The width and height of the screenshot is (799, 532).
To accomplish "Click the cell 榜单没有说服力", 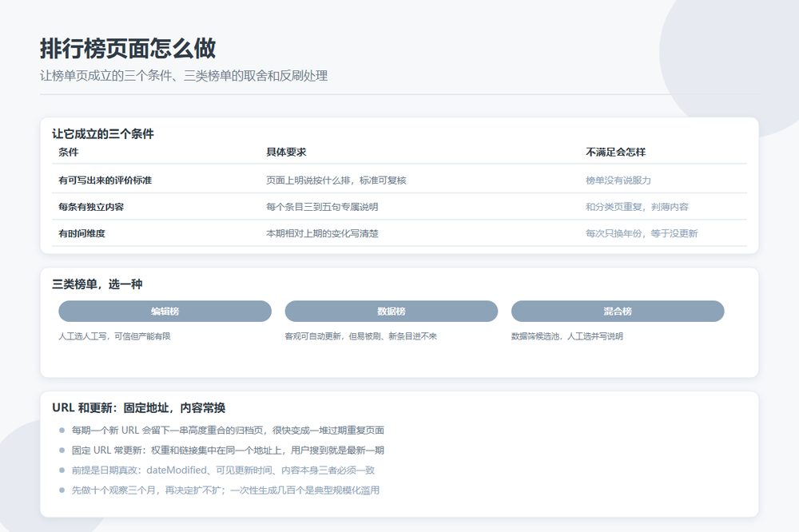I will [x=618, y=181].
